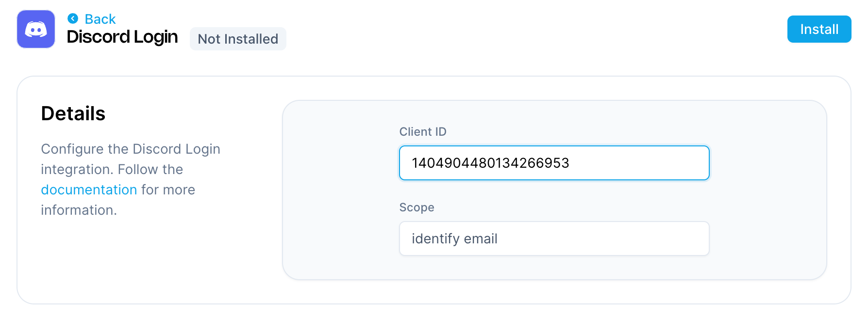The width and height of the screenshot is (868, 318).
Task: Click the Discord Login page title
Action: tap(122, 37)
